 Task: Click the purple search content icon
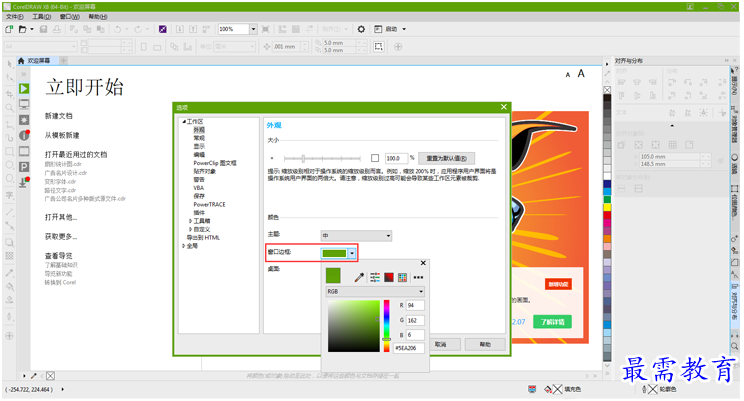click(163, 29)
